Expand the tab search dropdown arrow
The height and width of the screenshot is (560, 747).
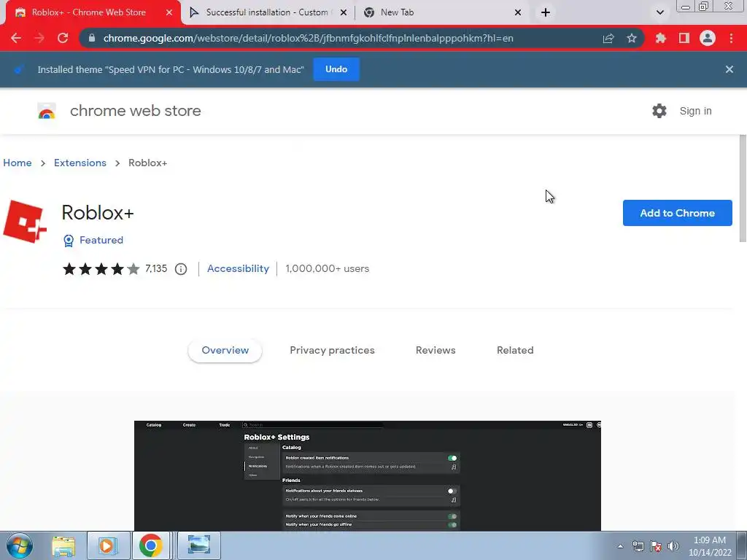tap(659, 13)
